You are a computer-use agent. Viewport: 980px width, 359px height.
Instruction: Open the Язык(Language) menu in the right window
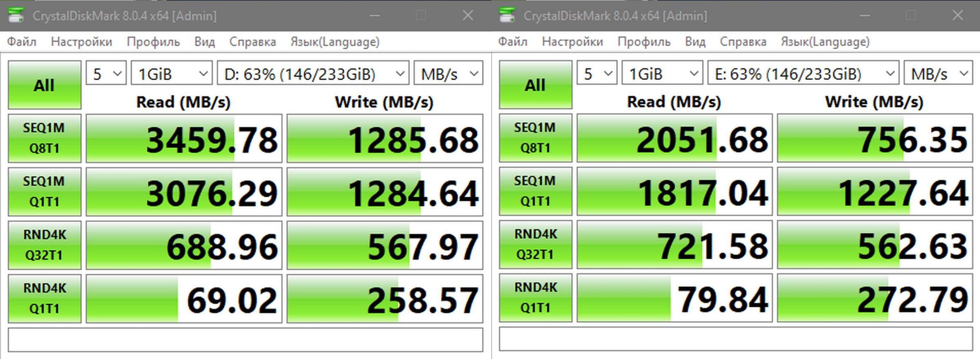click(826, 42)
